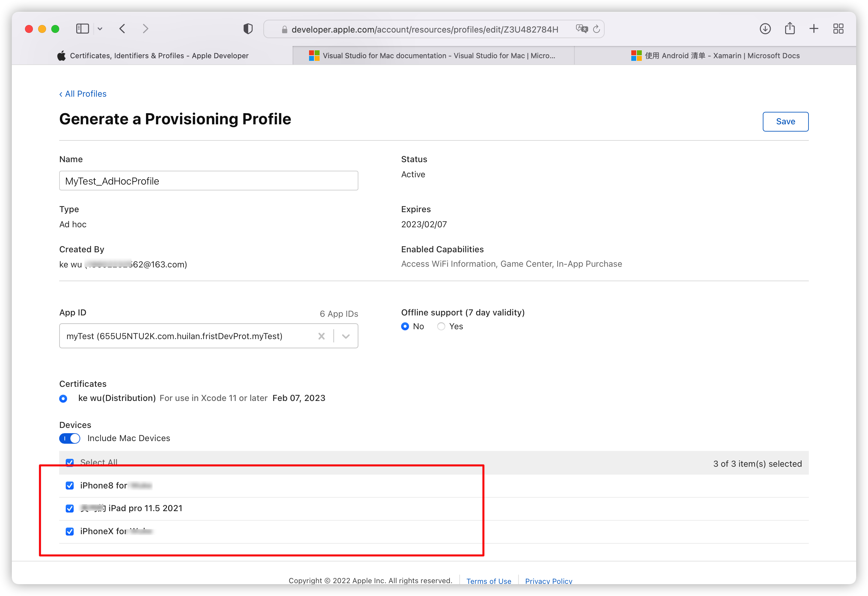The width and height of the screenshot is (868, 596).
Task: Click the Save button
Action: 785,121
